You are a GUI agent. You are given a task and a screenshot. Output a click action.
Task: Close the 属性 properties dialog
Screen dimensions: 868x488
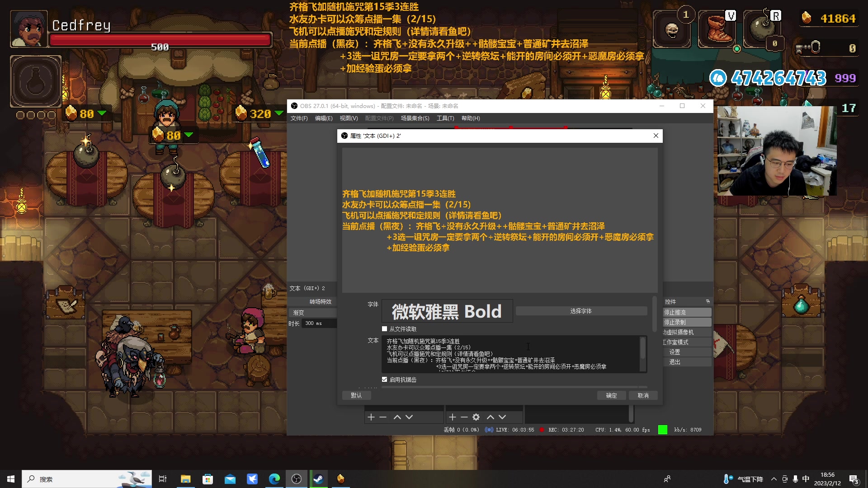coord(656,136)
